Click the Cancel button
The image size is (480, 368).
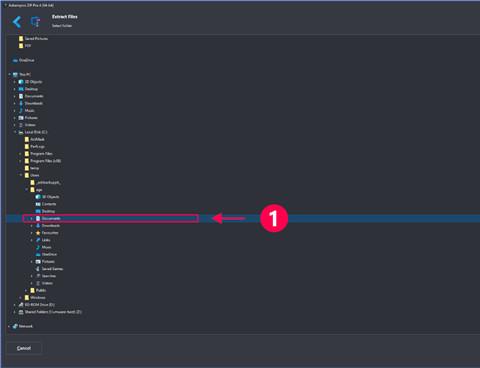(x=24, y=348)
